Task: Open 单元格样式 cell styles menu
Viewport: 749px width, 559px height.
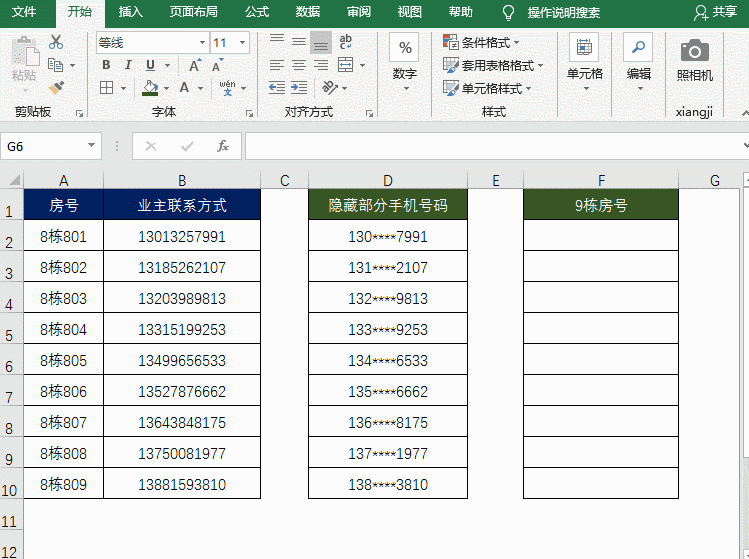Action: [487, 88]
